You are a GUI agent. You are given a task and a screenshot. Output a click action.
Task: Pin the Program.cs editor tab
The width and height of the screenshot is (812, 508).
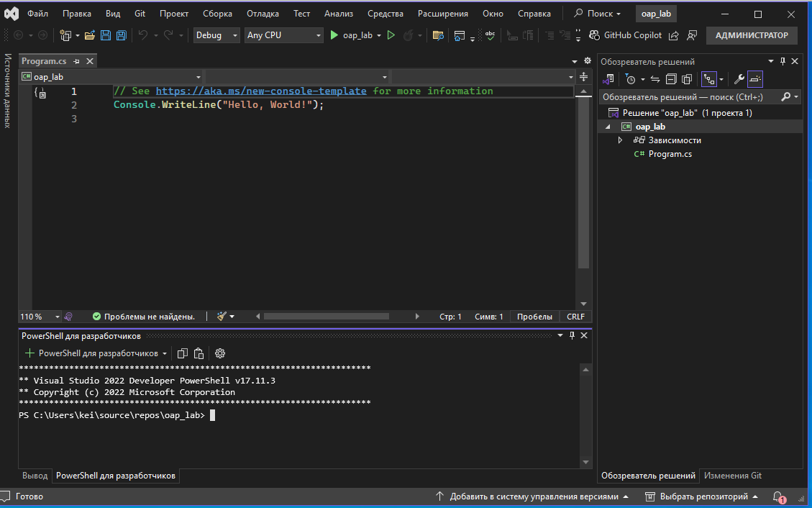[77, 62]
